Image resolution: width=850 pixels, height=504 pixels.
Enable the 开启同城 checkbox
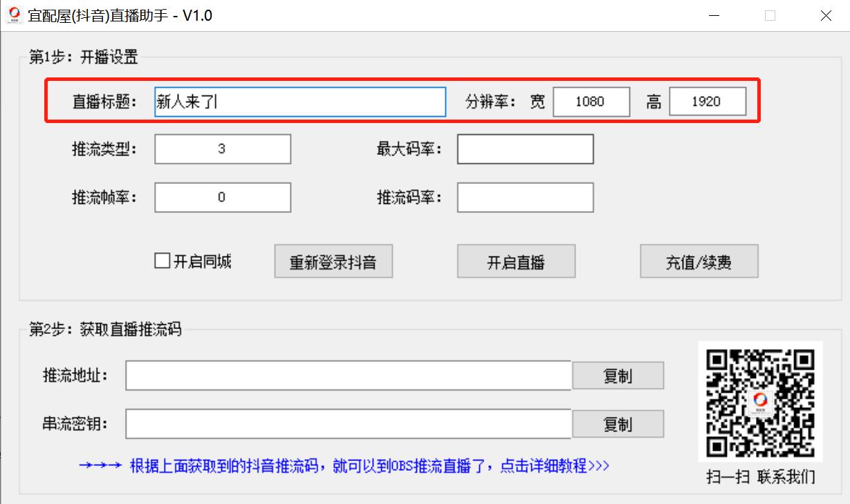pyautogui.click(x=162, y=261)
